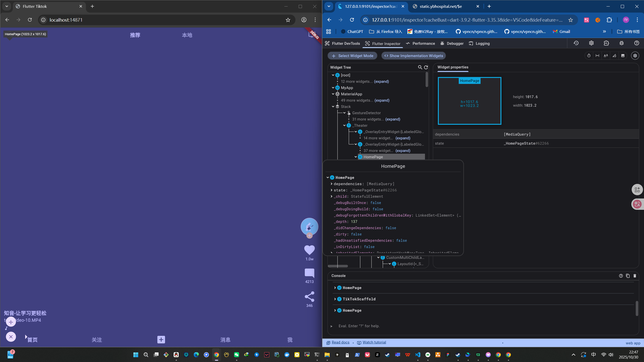Select 推荐 tab in TikTok app
This screenshot has height=362, width=644.
pyautogui.click(x=135, y=35)
